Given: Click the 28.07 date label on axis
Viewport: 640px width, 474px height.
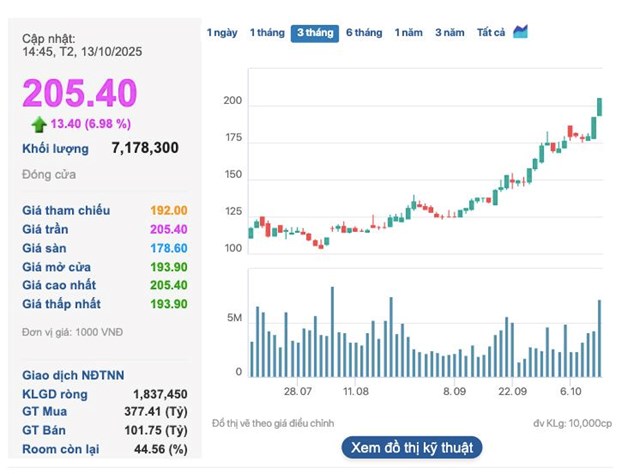Looking at the screenshot, I should 297,392.
